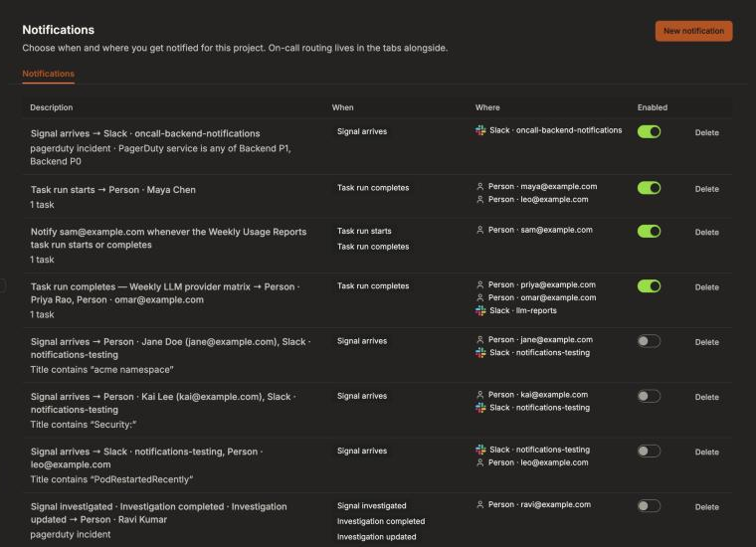Click 'Investigation updated' in the When column
This screenshot has width=756, height=547.
point(376,536)
